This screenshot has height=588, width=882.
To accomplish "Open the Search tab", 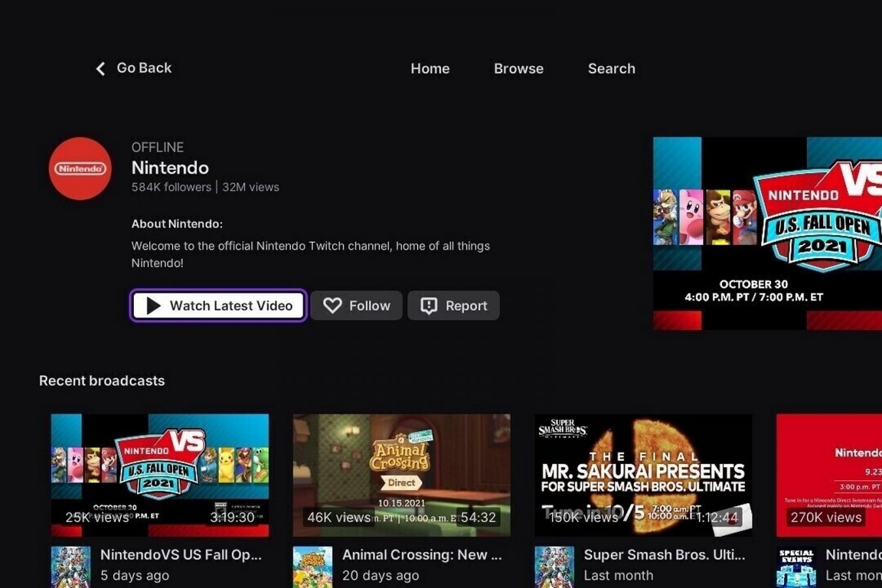I will click(612, 69).
